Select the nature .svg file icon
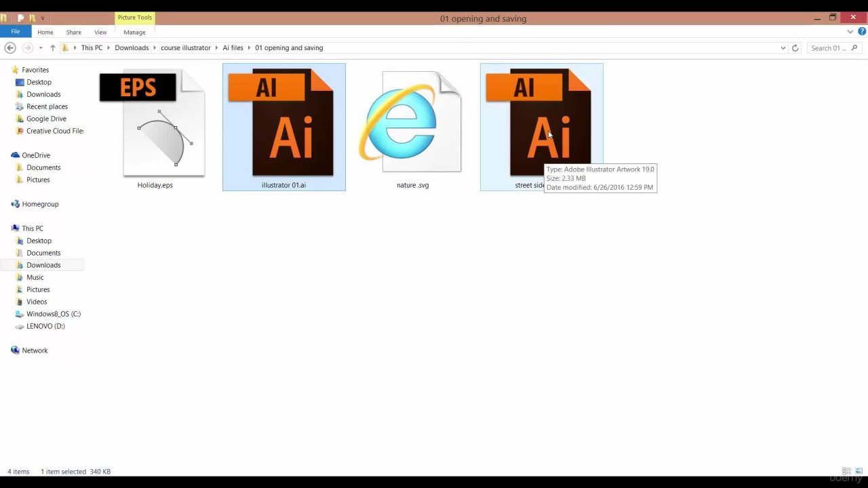This screenshot has width=868, height=488. [412, 125]
